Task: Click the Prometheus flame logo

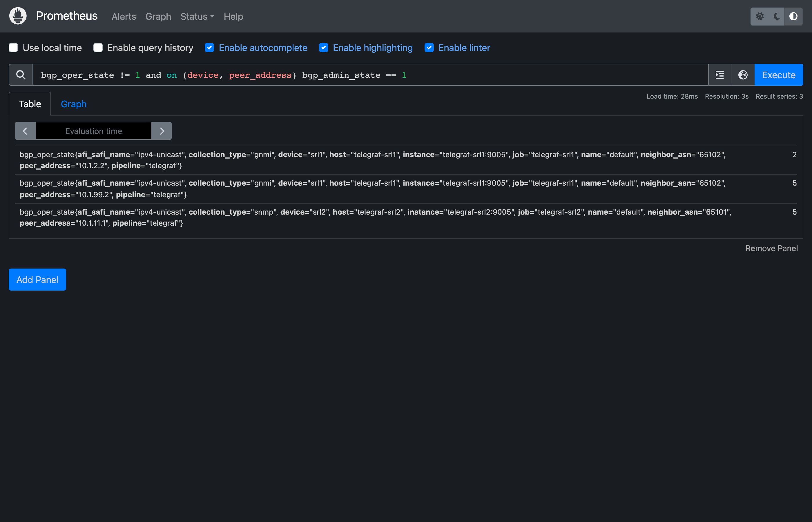Action: click(x=18, y=16)
